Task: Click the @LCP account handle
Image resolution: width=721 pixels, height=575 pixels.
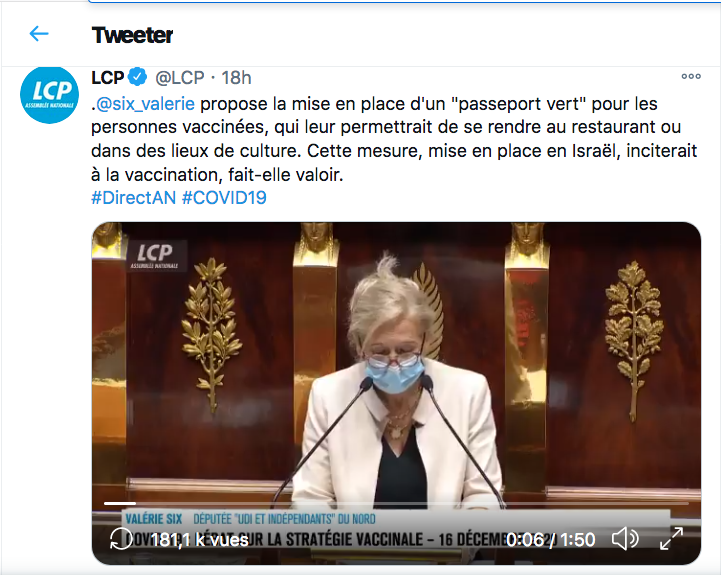Action: [179, 78]
